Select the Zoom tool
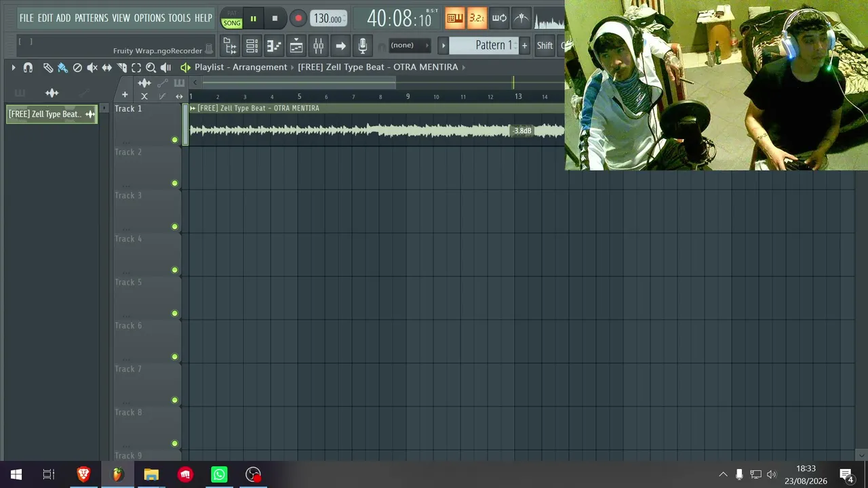 pyautogui.click(x=151, y=67)
